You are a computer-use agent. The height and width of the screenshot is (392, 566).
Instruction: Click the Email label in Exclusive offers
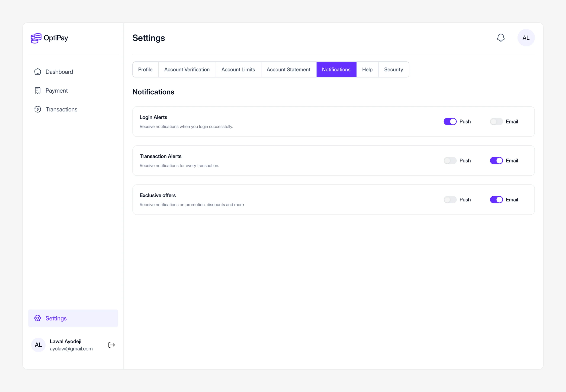[512, 200]
